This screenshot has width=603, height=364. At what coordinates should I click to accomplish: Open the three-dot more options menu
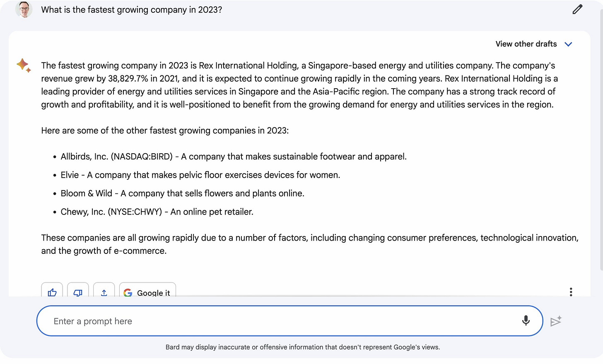[571, 292]
